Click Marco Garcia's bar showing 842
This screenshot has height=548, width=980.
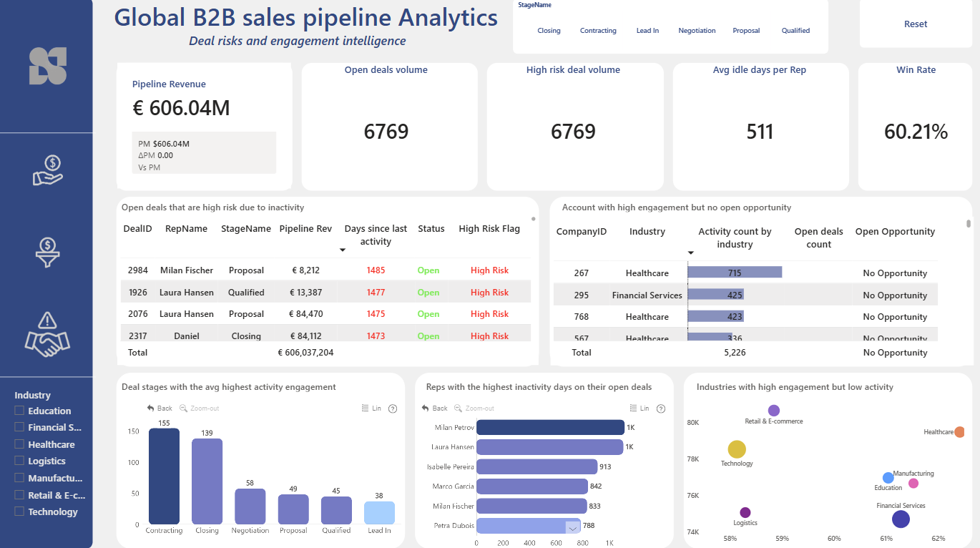[x=532, y=486]
